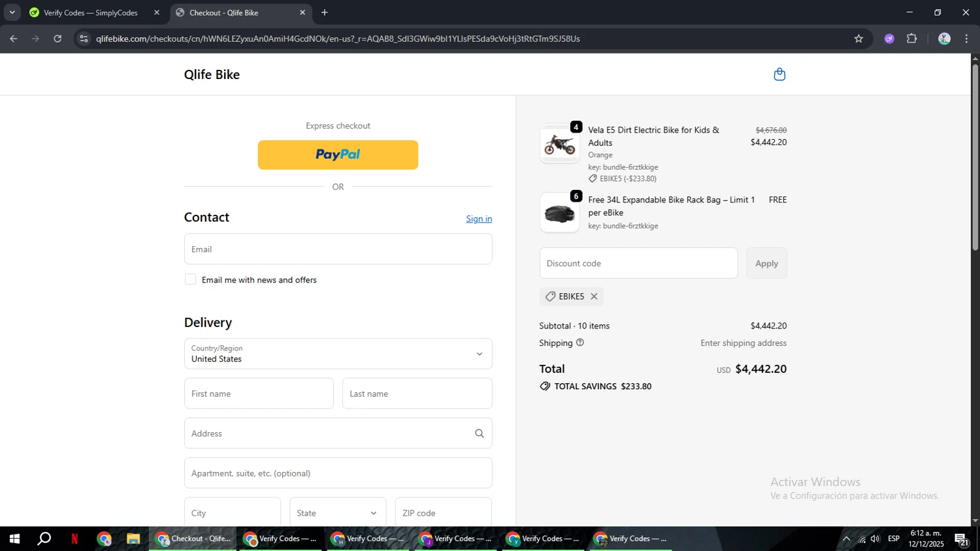The image size is (980, 551).
Task: Close the Verify Codes SimplyCodes tab
Action: coord(157,12)
